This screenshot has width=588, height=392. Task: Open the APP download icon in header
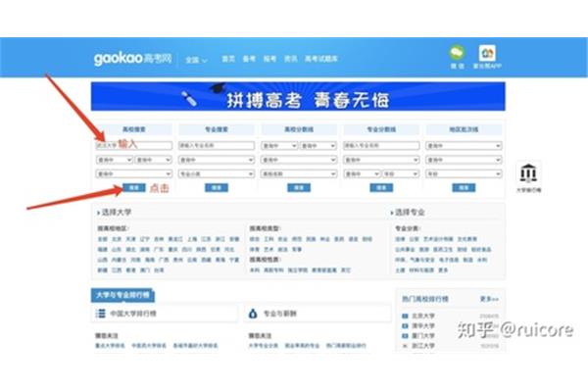(487, 53)
